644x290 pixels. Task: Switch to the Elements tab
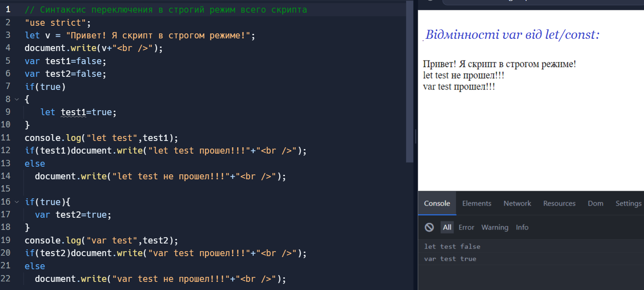(x=476, y=203)
